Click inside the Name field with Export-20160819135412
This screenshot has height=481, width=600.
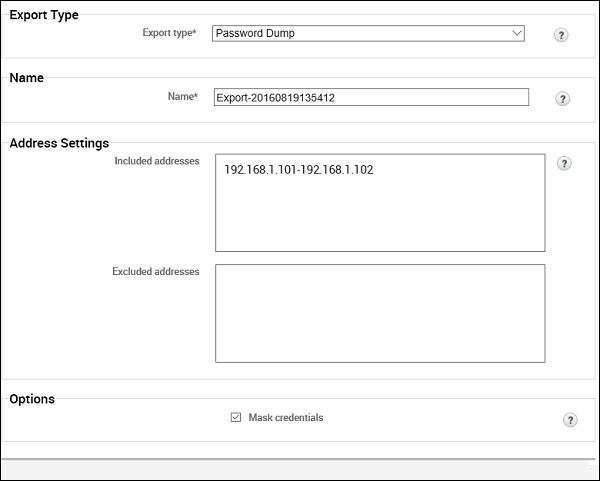(x=370, y=97)
